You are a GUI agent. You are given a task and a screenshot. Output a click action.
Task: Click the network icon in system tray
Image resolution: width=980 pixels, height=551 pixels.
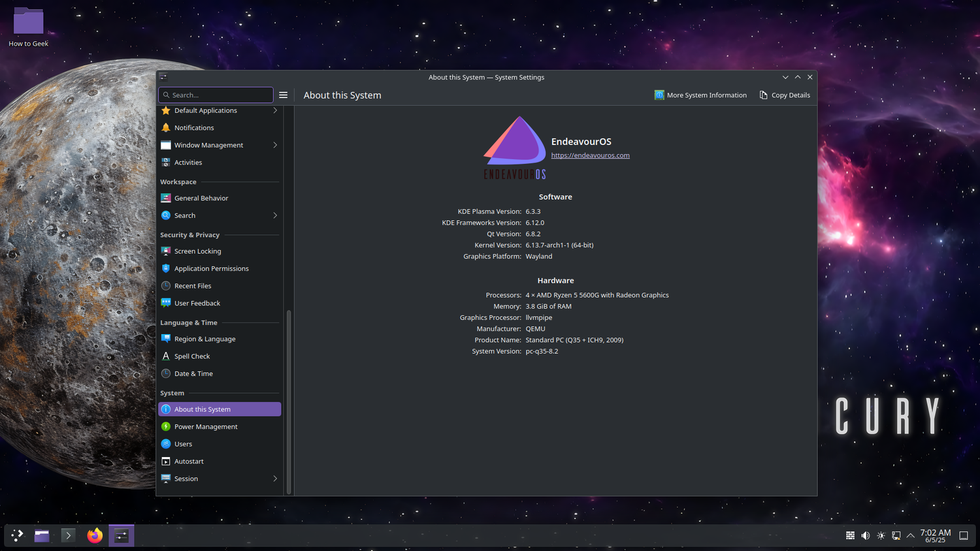coord(896,535)
